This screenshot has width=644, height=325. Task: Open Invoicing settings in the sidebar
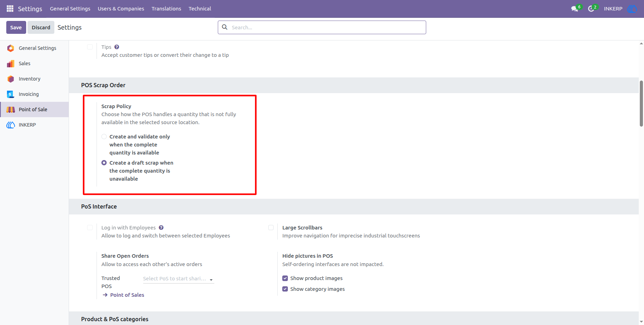click(x=34, y=94)
